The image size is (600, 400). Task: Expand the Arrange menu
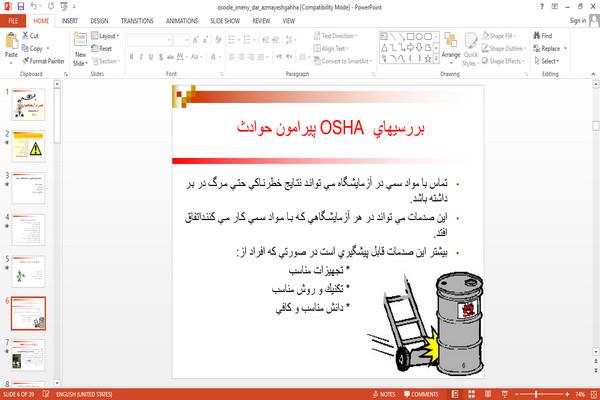451,46
